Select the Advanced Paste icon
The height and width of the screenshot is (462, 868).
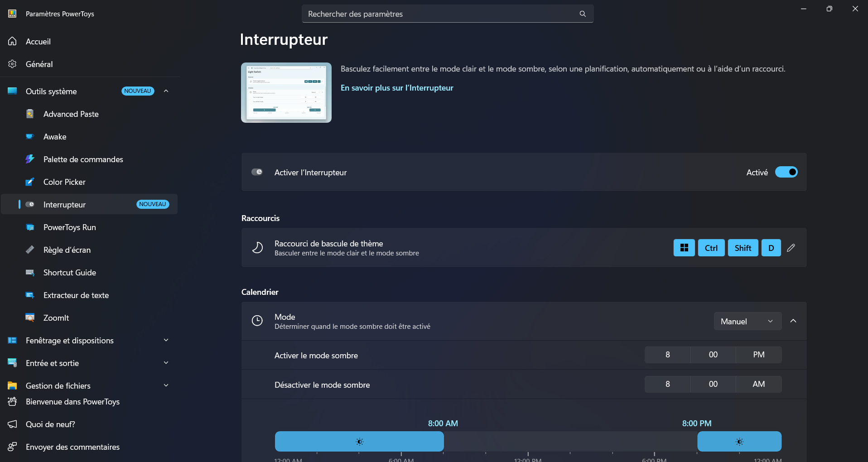coord(29,114)
